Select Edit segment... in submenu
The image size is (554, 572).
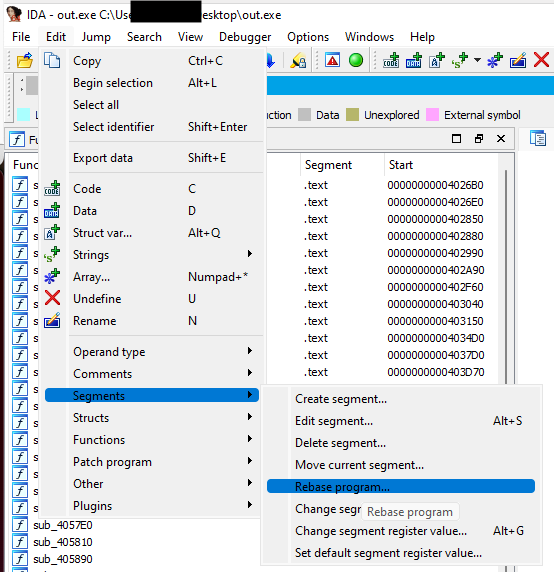[401, 421]
